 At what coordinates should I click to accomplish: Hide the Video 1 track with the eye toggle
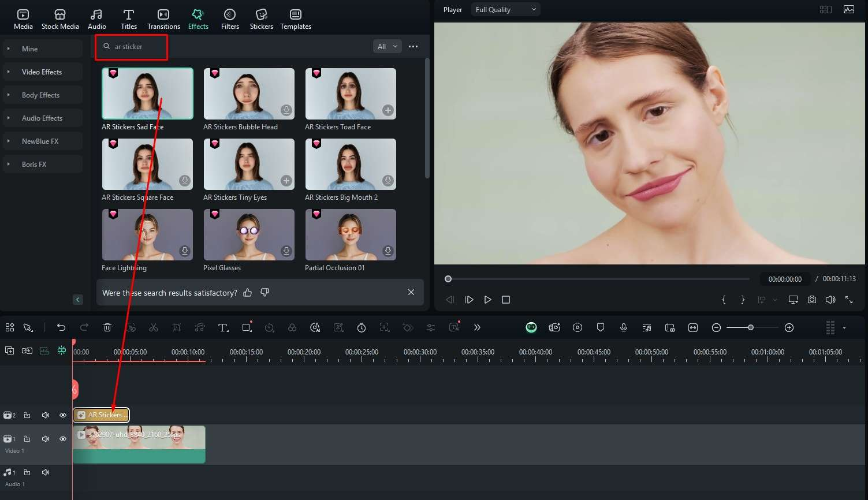tap(62, 439)
